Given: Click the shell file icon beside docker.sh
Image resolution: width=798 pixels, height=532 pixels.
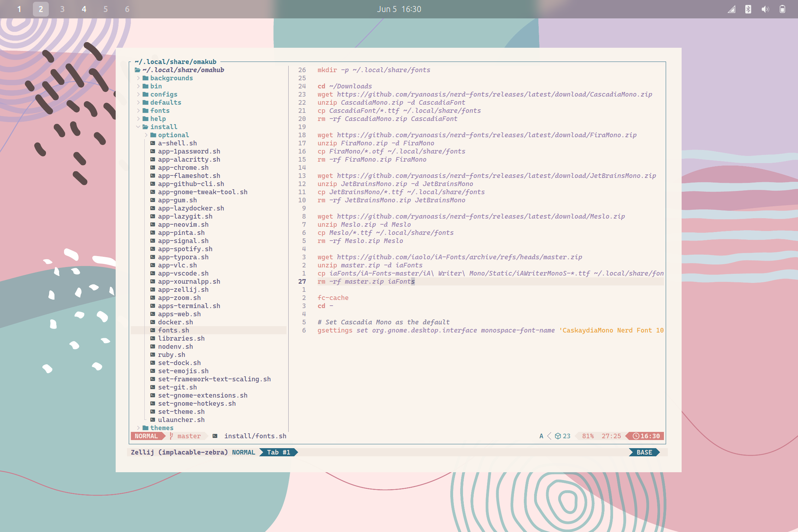Looking at the screenshot, I should click(x=152, y=322).
